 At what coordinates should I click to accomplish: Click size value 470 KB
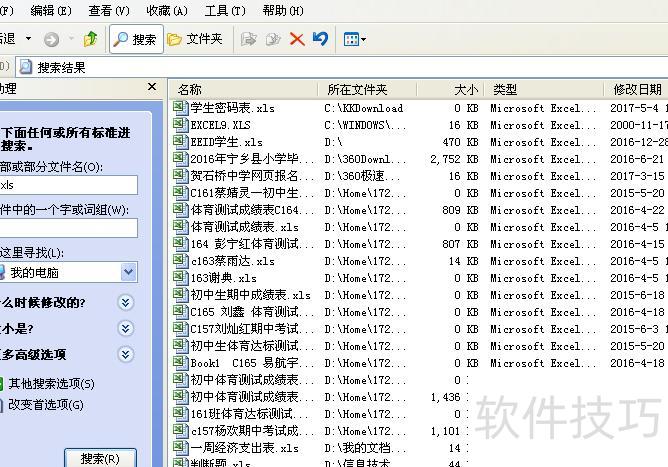click(x=460, y=142)
